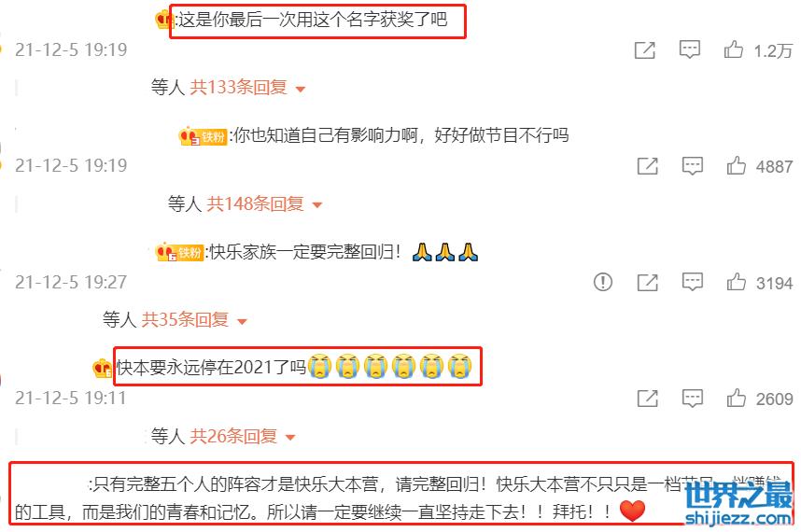
Task: Click the 21-12-5 19:27 timestamp
Action: [x=71, y=282]
